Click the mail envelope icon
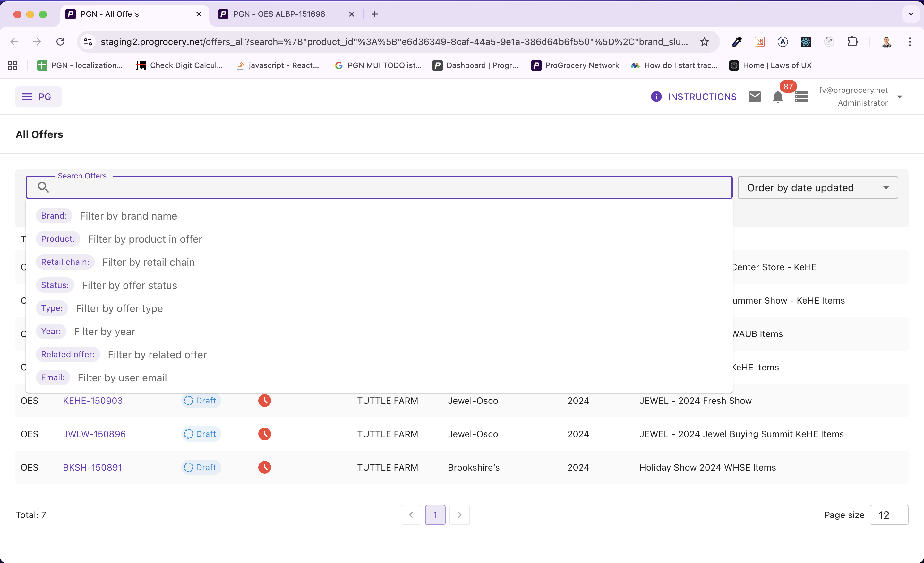 [x=755, y=96]
